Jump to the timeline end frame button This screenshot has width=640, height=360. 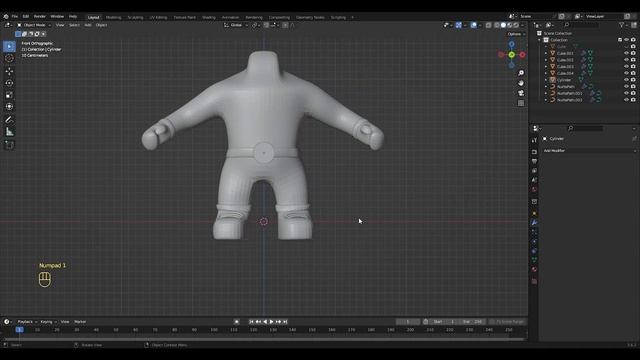(x=285, y=322)
